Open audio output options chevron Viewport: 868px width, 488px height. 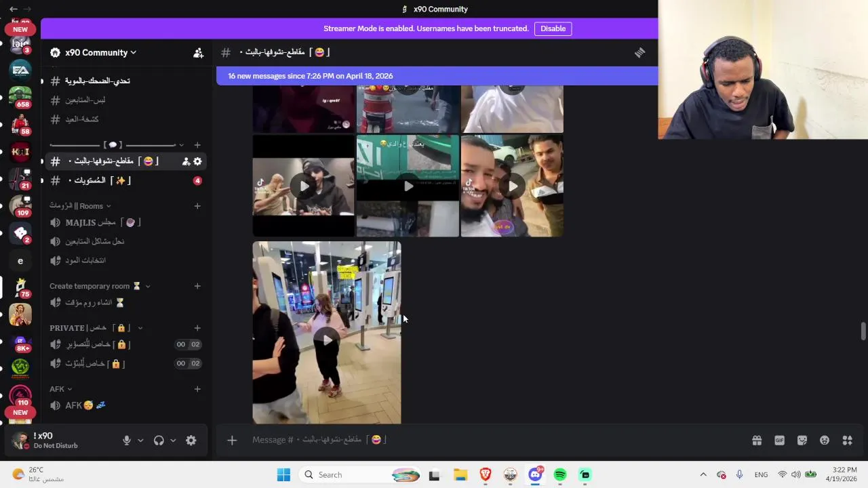[173, 441]
